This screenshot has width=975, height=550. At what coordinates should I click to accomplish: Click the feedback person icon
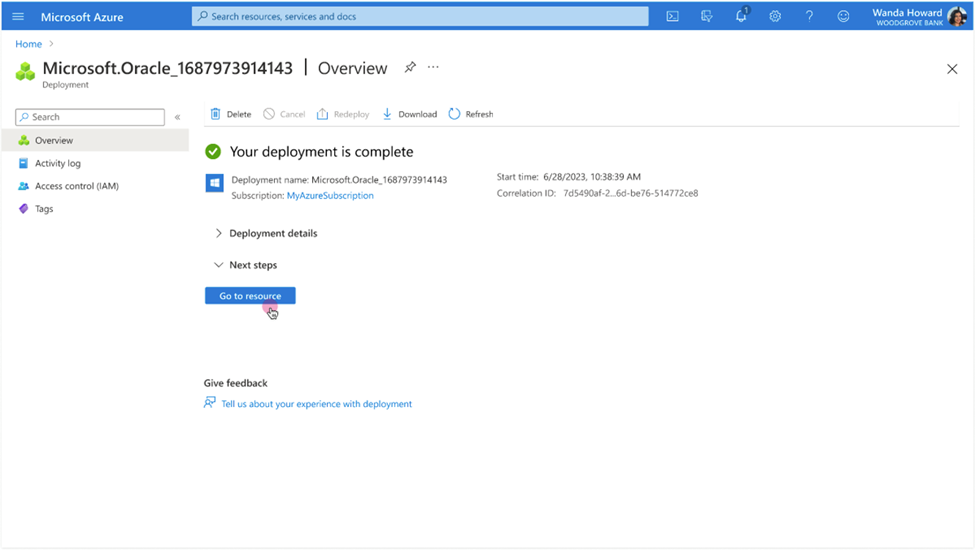pos(210,403)
